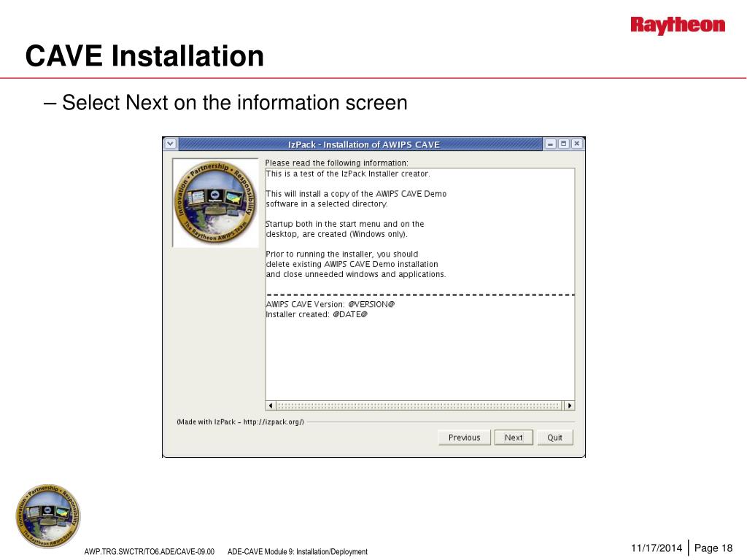Click line 'This is a test of the IzPack Installer creator.'
Viewport: 747px width, 560px height.
pos(348,174)
